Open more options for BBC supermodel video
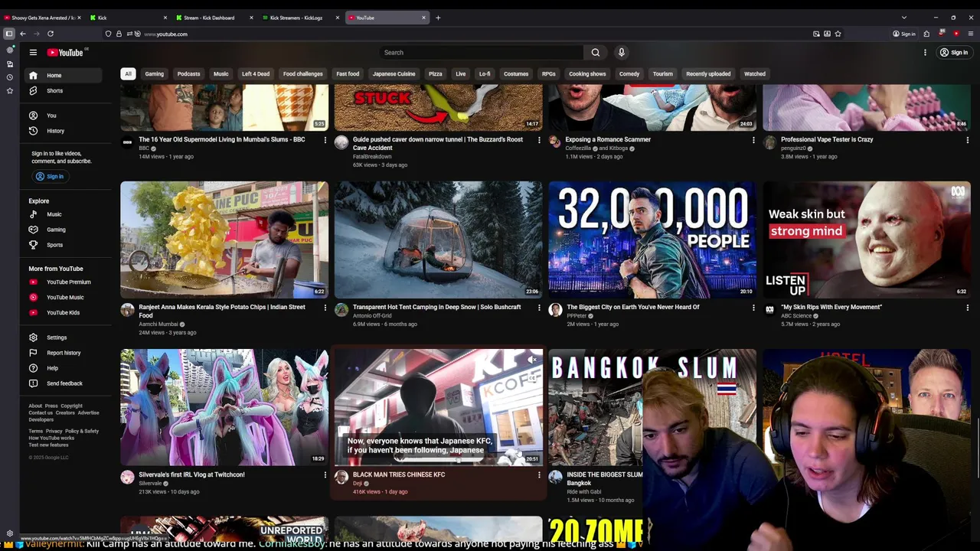The width and height of the screenshot is (980, 551). 325,140
